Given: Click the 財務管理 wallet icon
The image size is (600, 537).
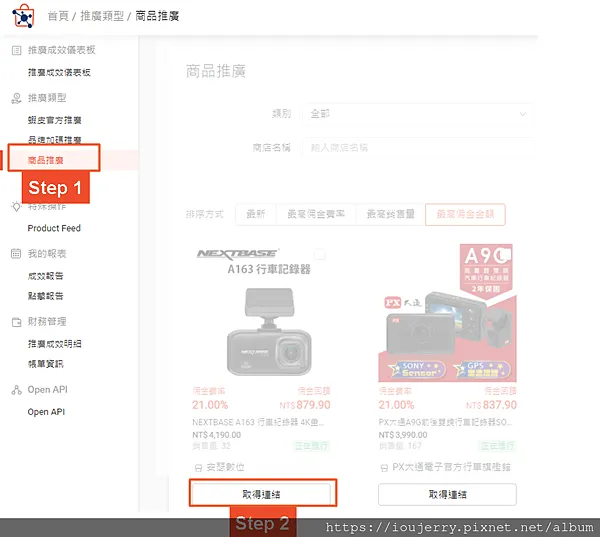Looking at the screenshot, I should [16, 322].
